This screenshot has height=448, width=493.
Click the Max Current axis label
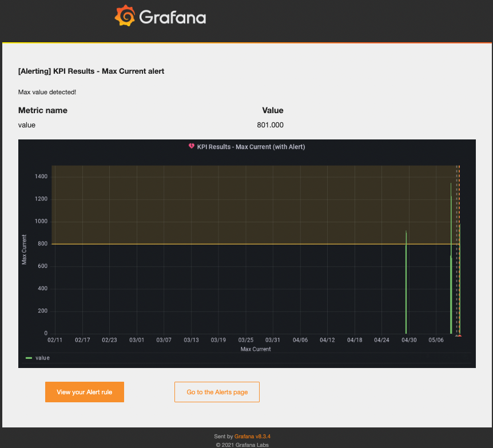(x=25, y=248)
